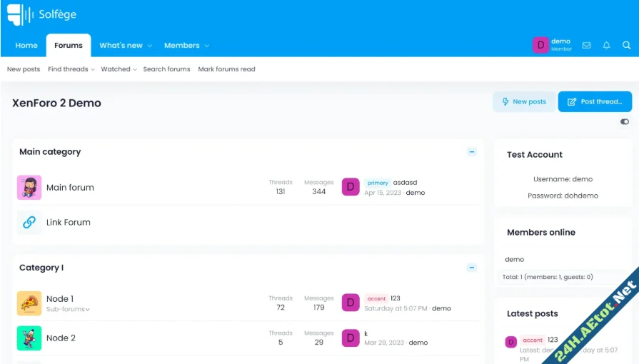
Task: Open the alerts bell icon
Action: [606, 45]
